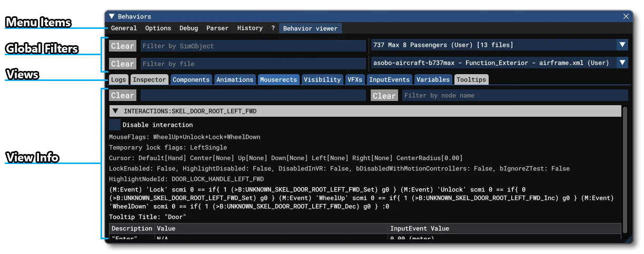Switch to the VFXs tab
Screen dimensions: 644x254
pos(354,79)
